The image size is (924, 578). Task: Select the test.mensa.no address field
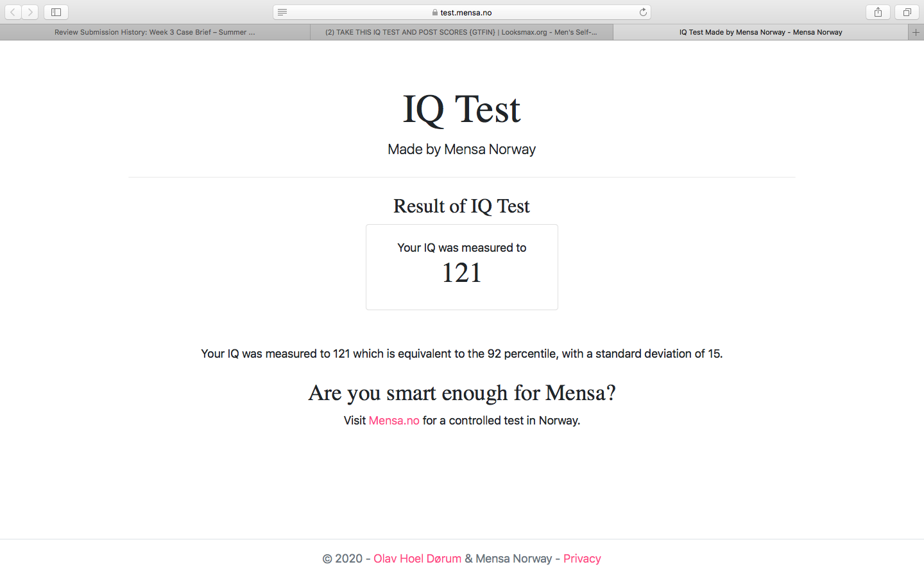(x=462, y=12)
